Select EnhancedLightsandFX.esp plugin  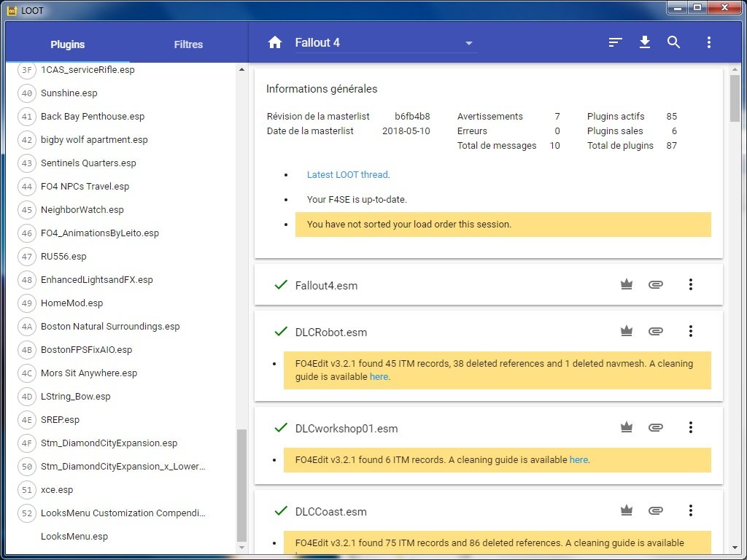pos(97,280)
